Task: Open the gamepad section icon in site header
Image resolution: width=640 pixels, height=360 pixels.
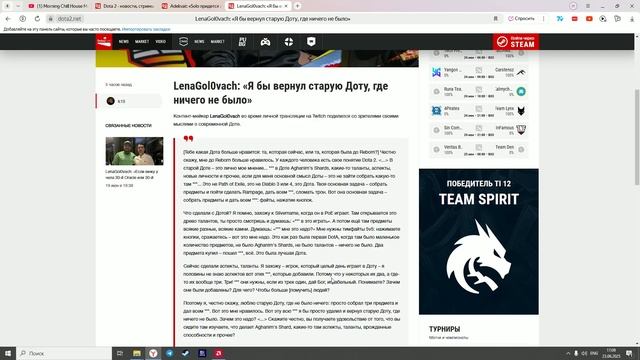Action: click(x=265, y=42)
